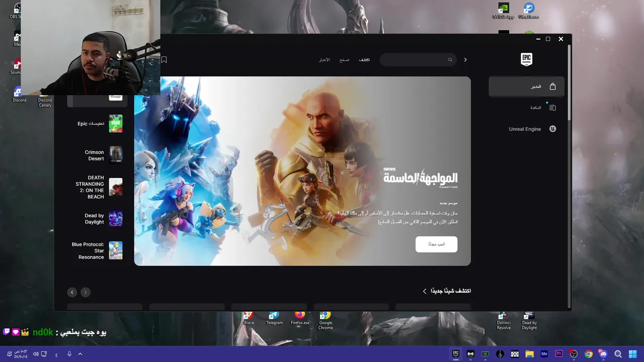The width and height of the screenshot is (644, 362).
Task: Click the Unreal Engine logo icon
Action: (552, 129)
